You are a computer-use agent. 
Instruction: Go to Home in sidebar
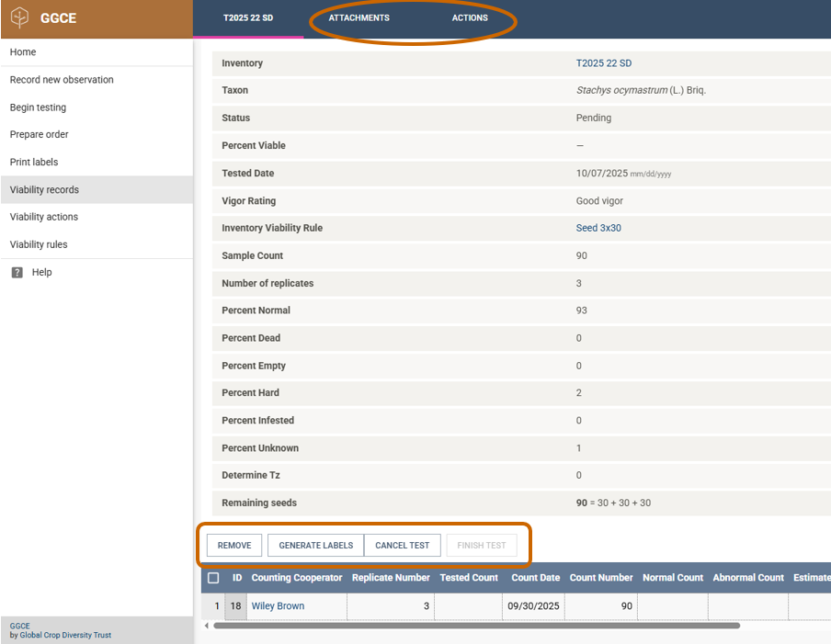click(23, 52)
